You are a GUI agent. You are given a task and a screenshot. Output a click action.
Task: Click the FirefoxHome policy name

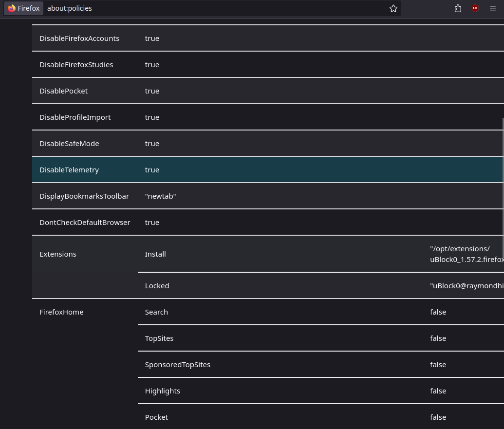[61, 312]
